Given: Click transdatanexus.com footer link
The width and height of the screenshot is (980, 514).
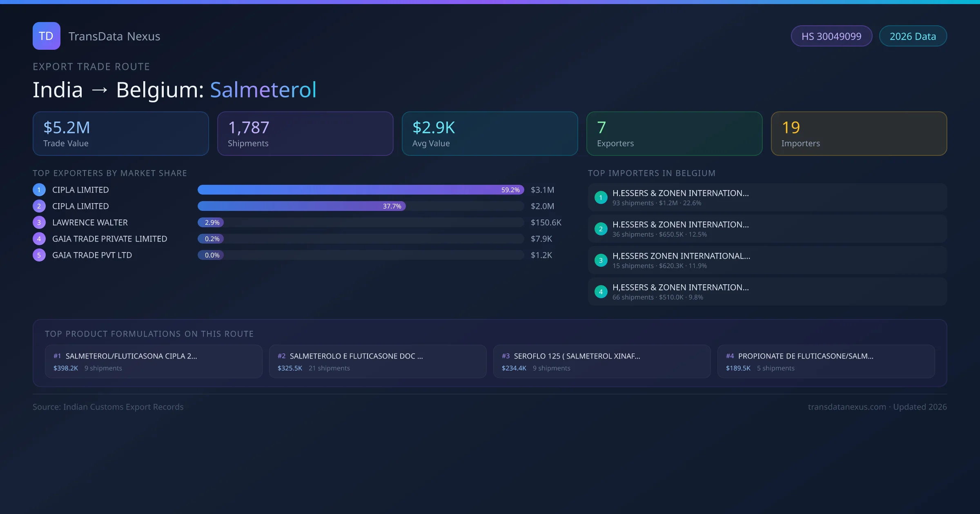Looking at the screenshot, I should (847, 407).
